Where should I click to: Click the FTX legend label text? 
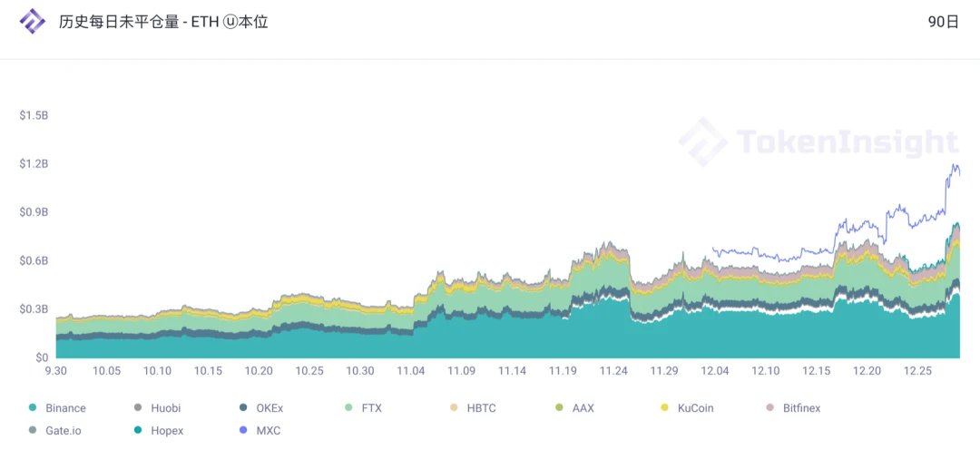pyautogui.click(x=371, y=408)
